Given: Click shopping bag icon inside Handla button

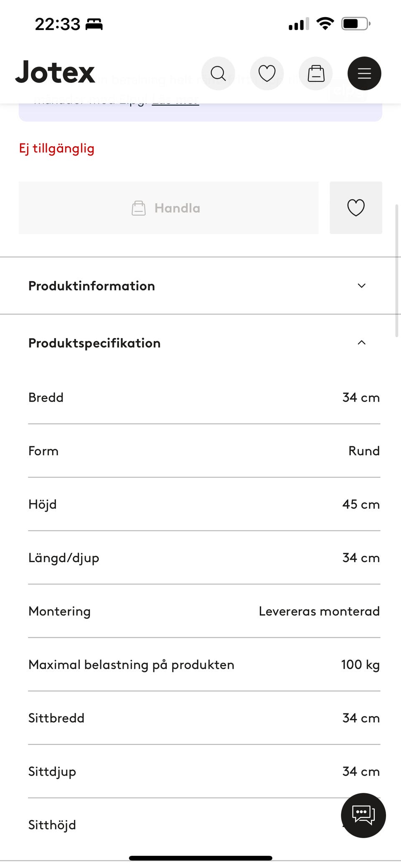Looking at the screenshot, I should point(139,208).
